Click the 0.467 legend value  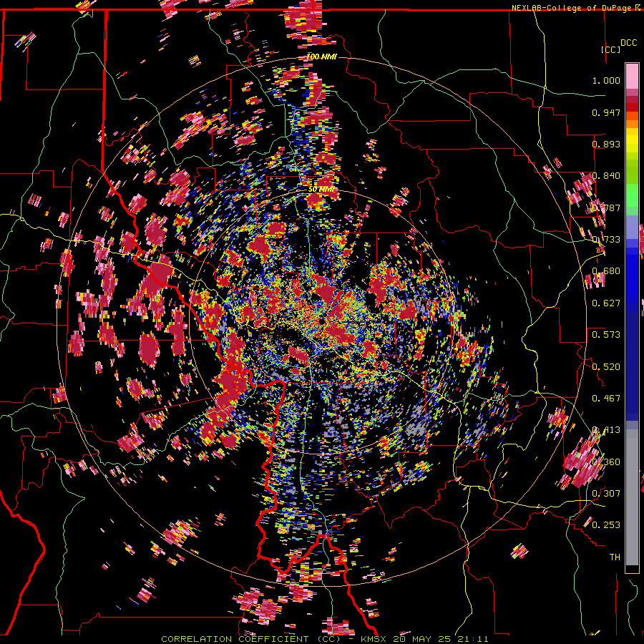tap(606, 399)
